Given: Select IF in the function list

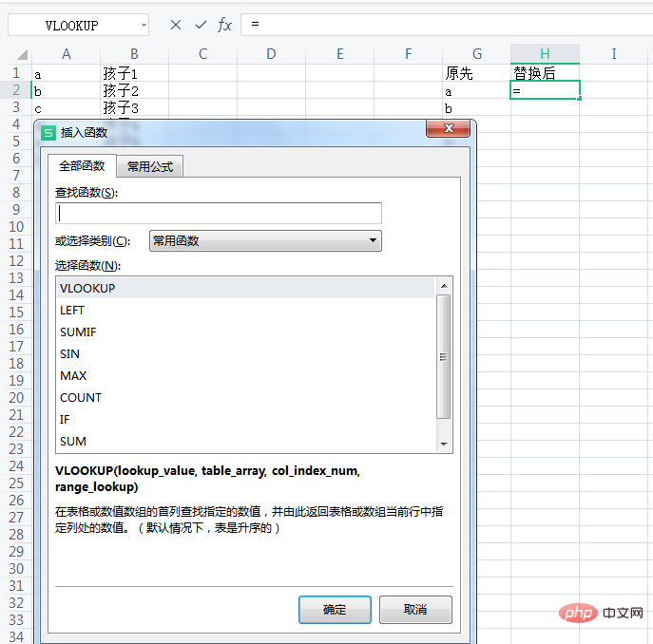Looking at the screenshot, I should [x=245, y=419].
